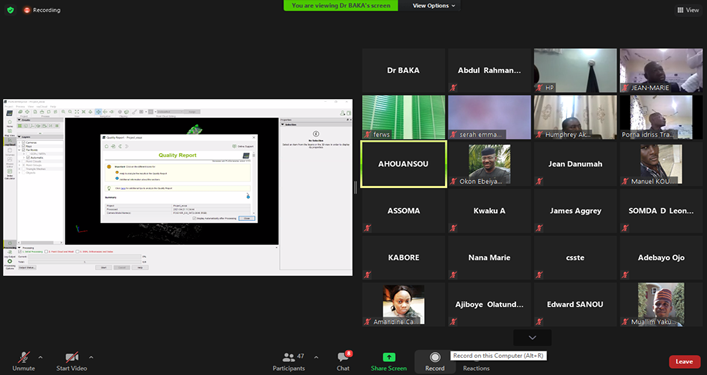The width and height of the screenshot is (707, 375).
Task: Click the shared screen Quality Report heading
Action: click(x=178, y=155)
